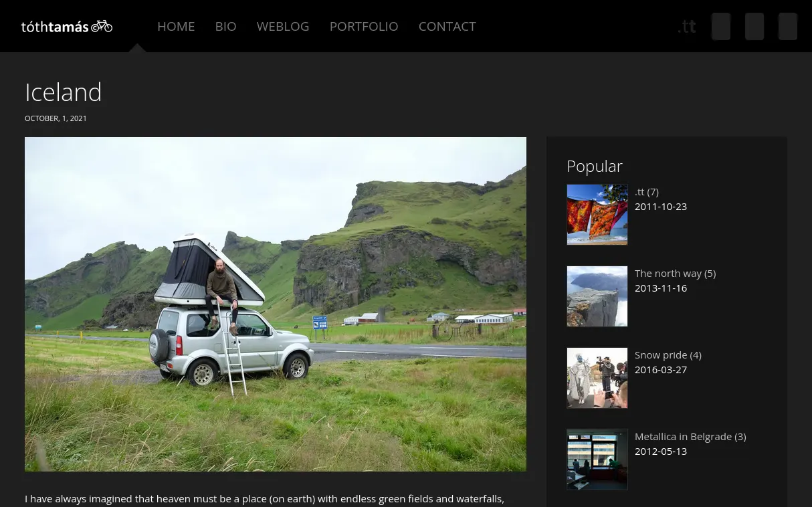The height and width of the screenshot is (507, 812).
Task: Open "The north way (5)" post link
Action: tap(675, 274)
